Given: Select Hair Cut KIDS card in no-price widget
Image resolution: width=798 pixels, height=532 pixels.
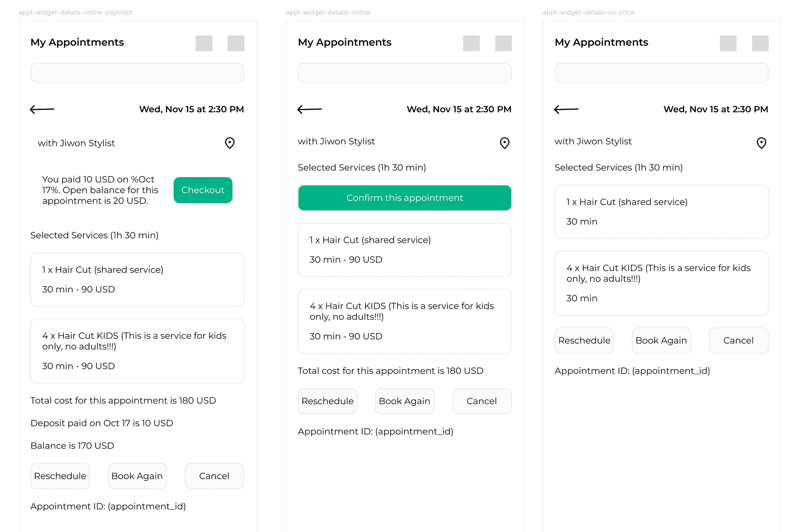Looking at the screenshot, I should [661, 283].
